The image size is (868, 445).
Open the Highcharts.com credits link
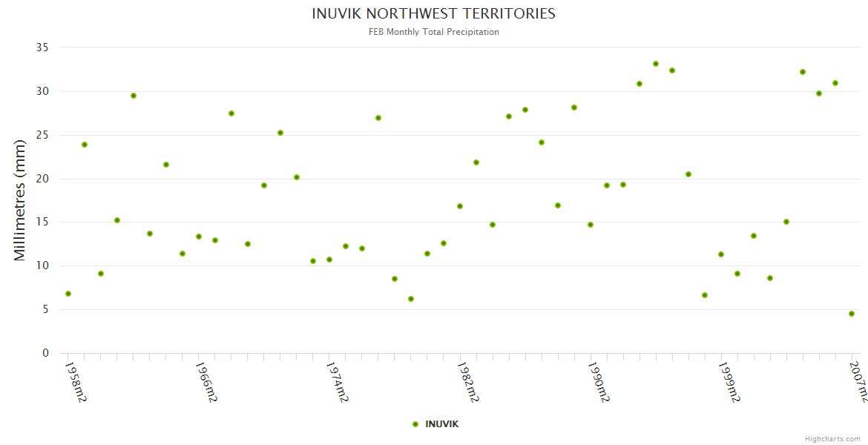tap(832, 438)
